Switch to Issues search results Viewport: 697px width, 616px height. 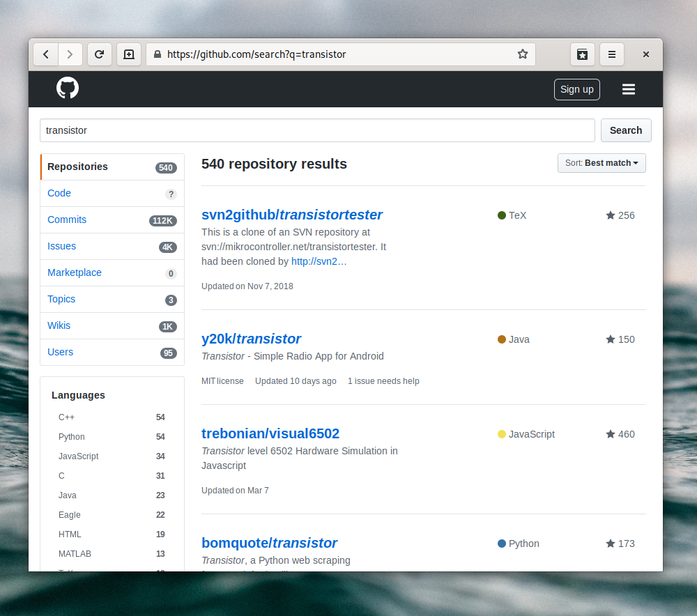(112, 246)
